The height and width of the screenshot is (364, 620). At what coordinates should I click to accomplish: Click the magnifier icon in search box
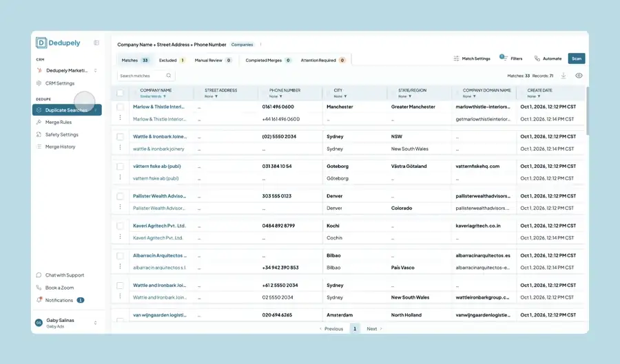[x=169, y=76]
